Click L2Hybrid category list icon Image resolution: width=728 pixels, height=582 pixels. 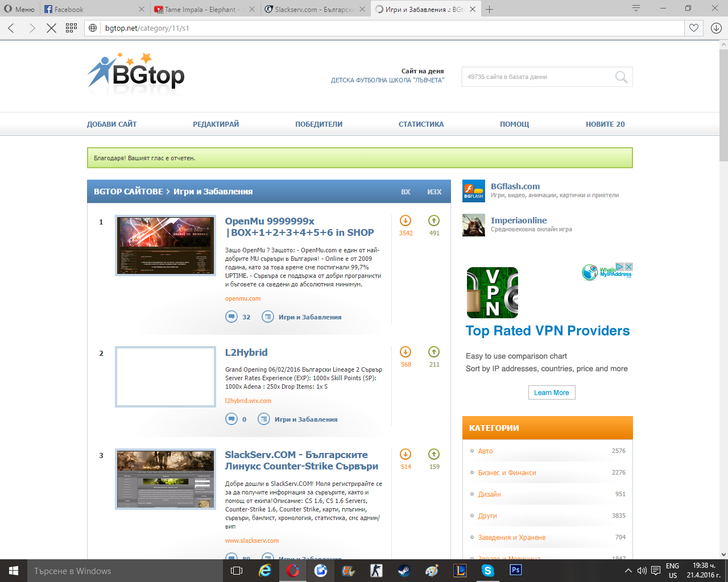(264, 419)
